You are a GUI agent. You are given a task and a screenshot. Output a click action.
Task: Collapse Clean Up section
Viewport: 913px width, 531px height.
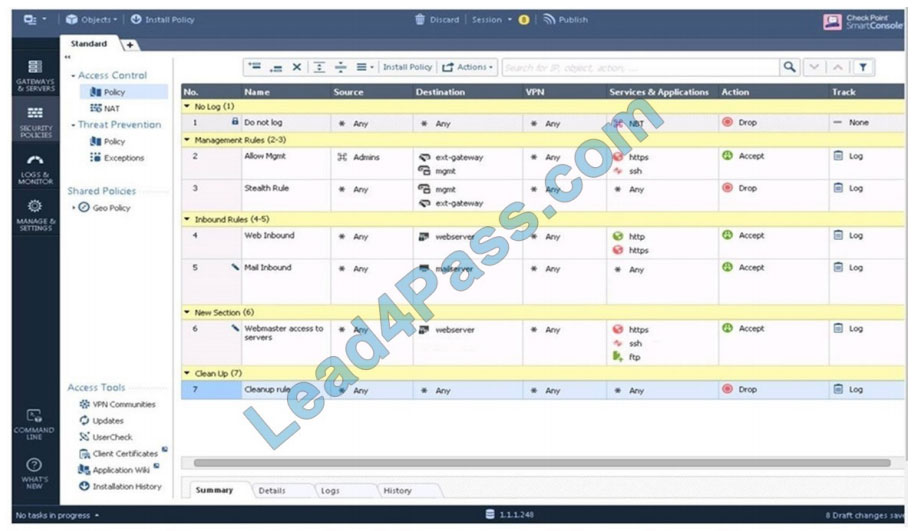pos(187,373)
